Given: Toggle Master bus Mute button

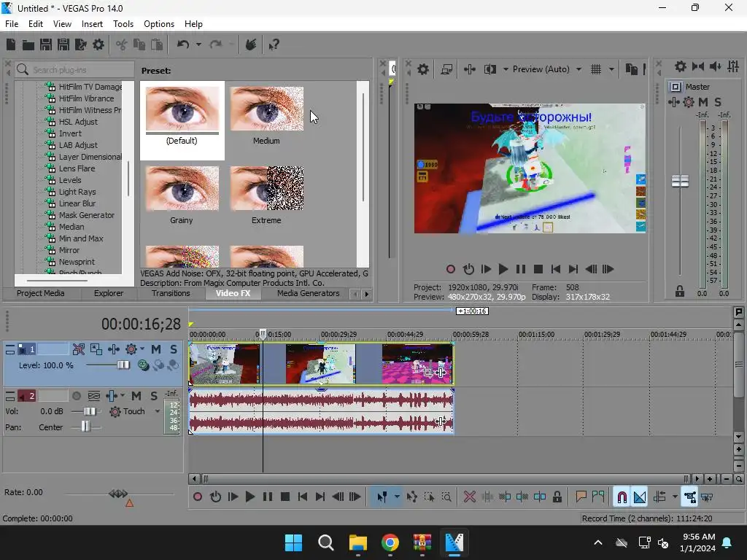Looking at the screenshot, I should [703, 102].
